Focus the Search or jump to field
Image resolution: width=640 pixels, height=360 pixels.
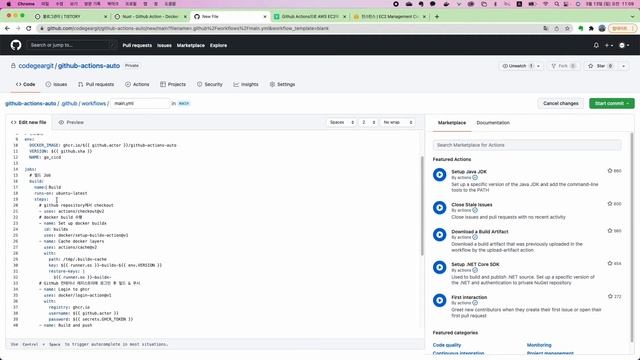click(x=71, y=45)
